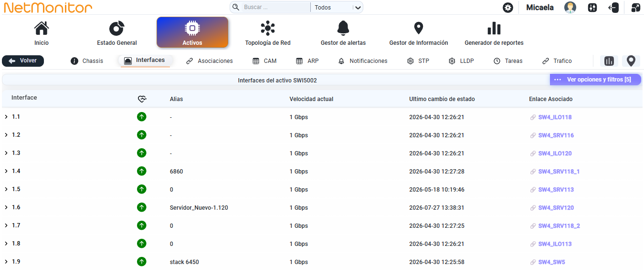Screen dimensions: 644x275
Task: Switch to the CAM tab
Action: click(x=264, y=61)
